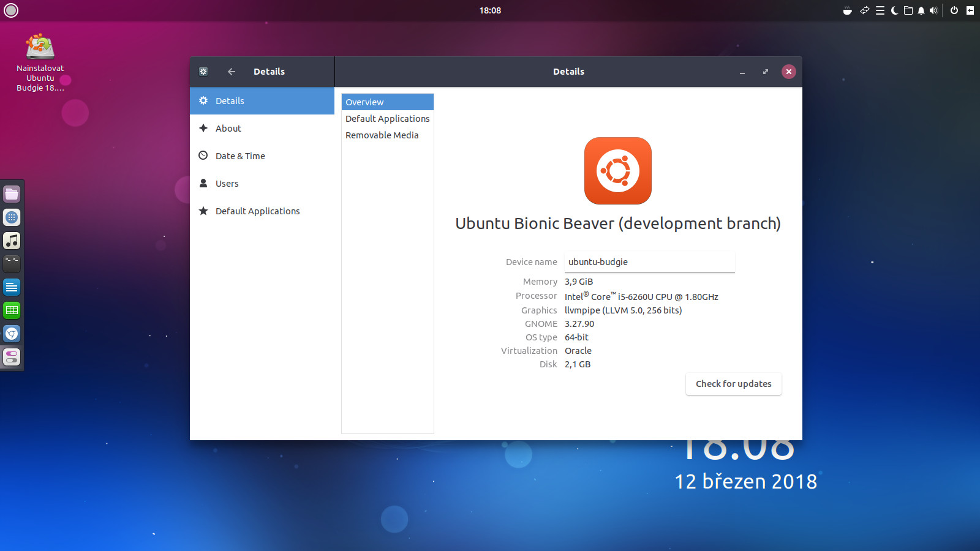Click the three-line menu tray icon
The width and height of the screenshot is (980, 551).
point(880,10)
